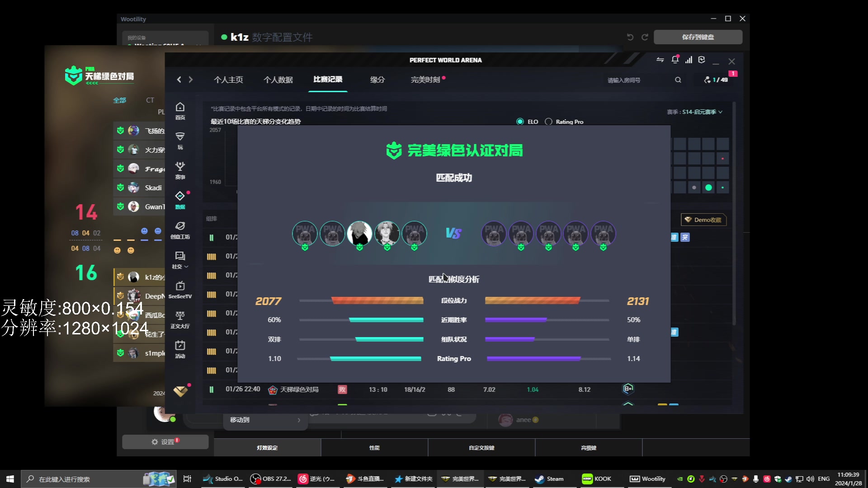The height and width of the screenshot is (488, 868).
Task: Expand the 移动到 submenu arrow
Action: [x=299, y=420]
